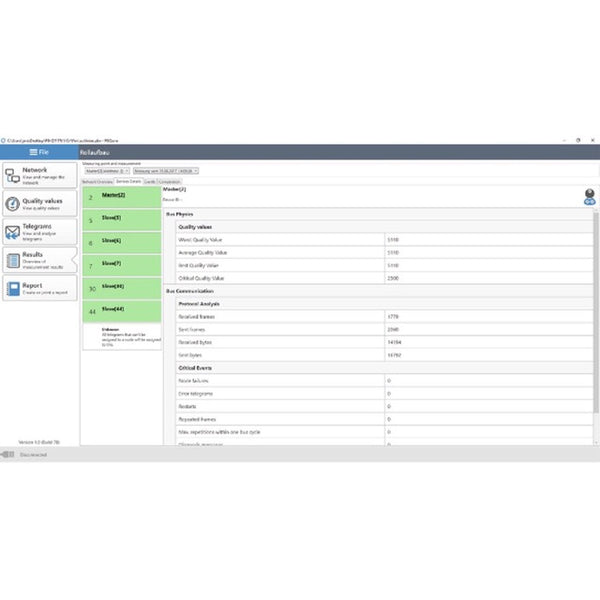Click the Worst Quality Value row label
Viewport: 600px width, 600px height.
[200, 240]
